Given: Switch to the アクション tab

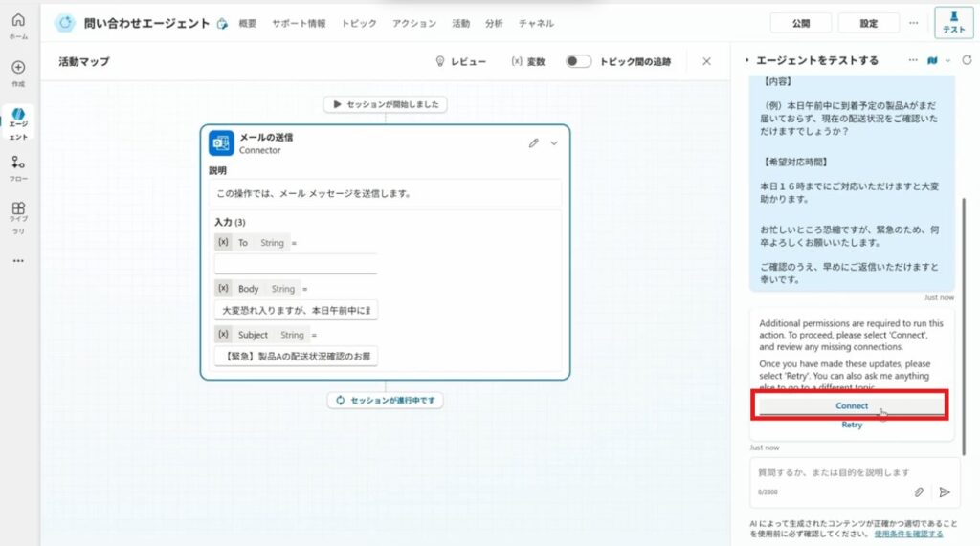Looking at the screenshot, I should click(414, 23).
